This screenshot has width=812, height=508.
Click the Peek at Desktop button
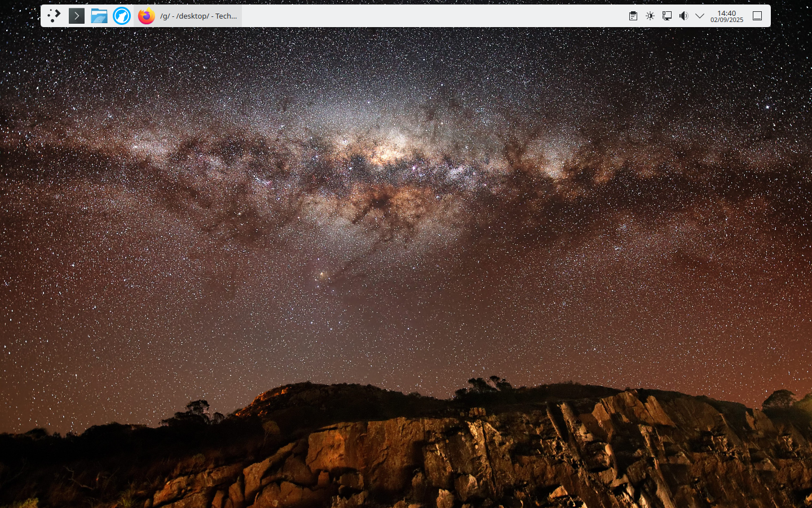pos(757,16)
